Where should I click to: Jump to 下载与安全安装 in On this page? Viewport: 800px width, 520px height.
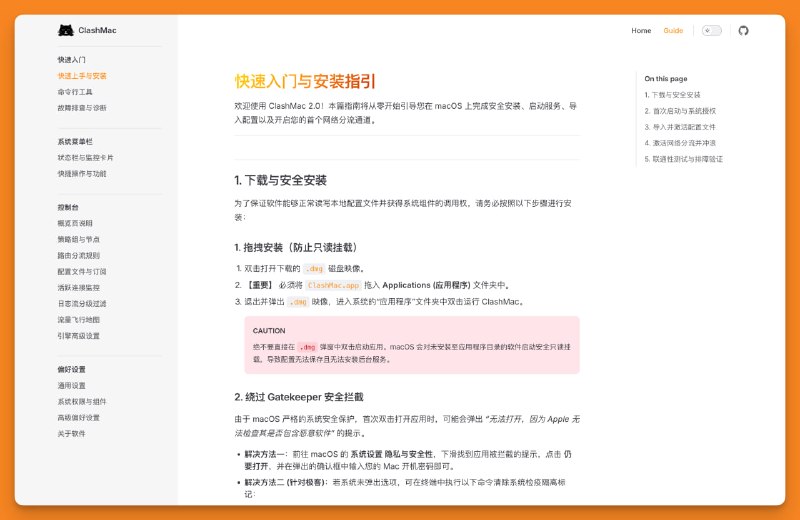pos(672,95)
